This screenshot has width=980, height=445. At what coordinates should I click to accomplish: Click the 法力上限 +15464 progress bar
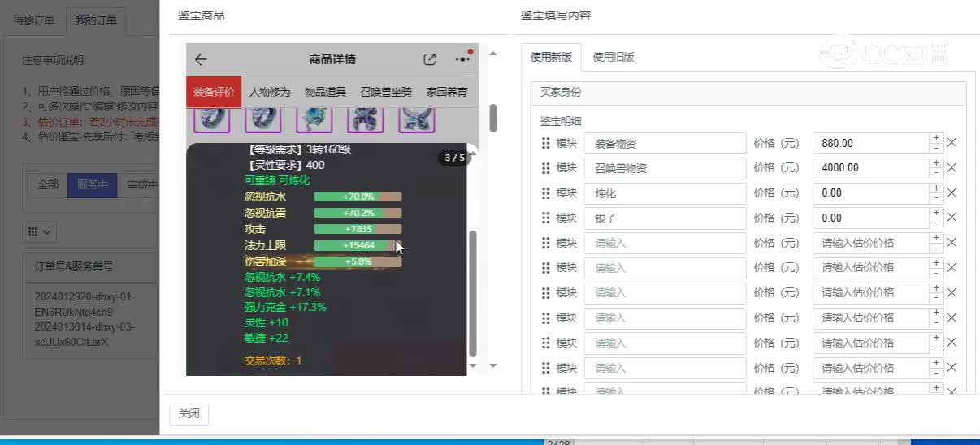358,245
